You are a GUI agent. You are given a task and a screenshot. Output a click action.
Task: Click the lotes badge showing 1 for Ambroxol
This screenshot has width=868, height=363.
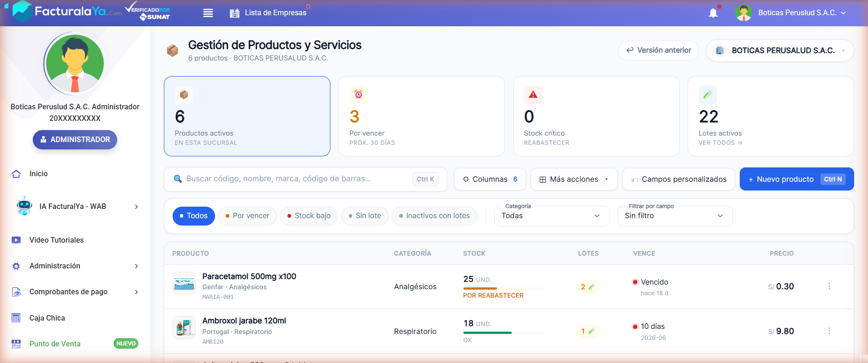click(588, 331)
